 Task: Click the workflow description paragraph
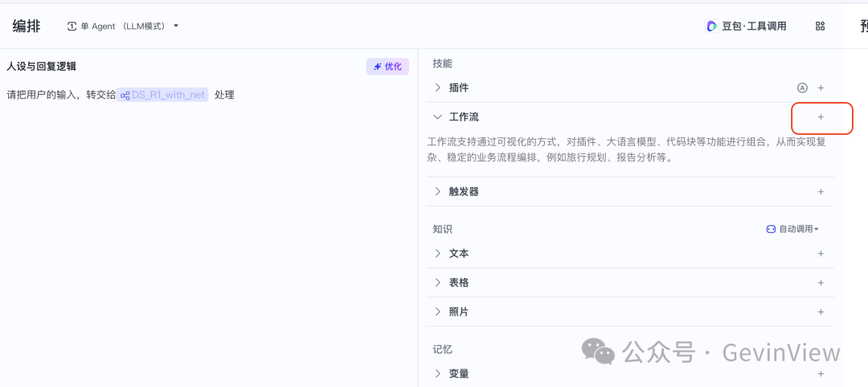(627, 150)
